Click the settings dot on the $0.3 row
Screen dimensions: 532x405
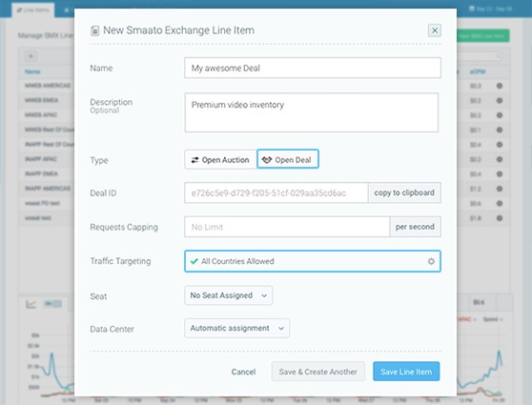[500, 86]
